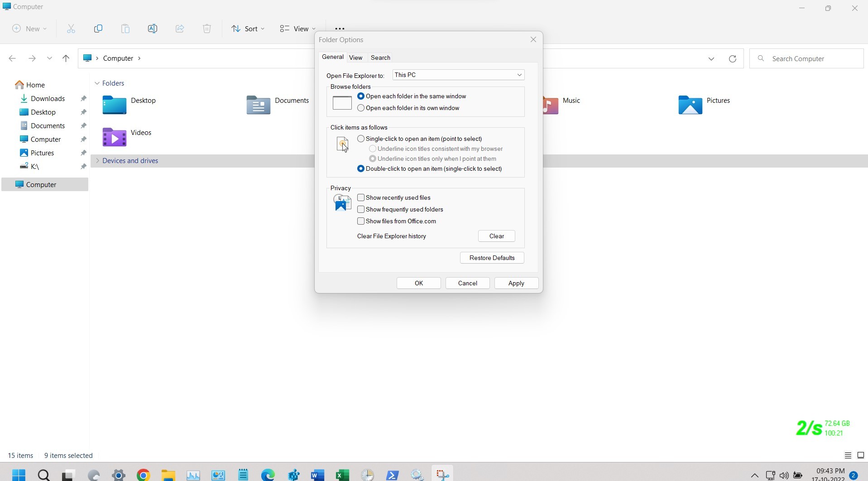Image resolution: width=868 pixels, height=481 pixels.
Task: Click the Back navigation arrow
Action: coord(12,58)
